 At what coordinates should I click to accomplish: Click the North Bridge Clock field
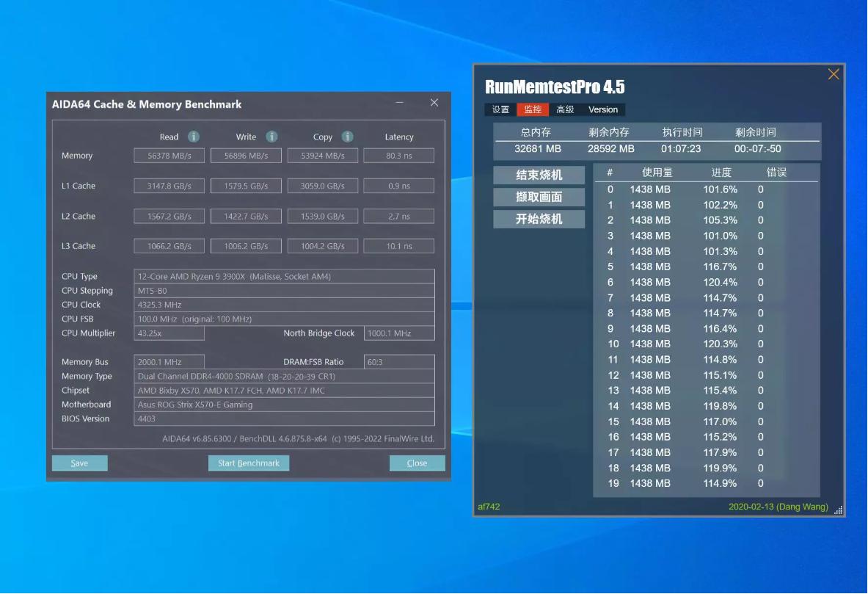(x=400, y=333)
